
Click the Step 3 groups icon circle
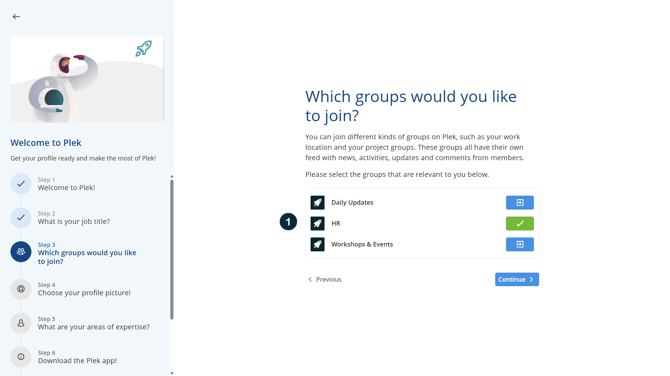coord(21,252)
